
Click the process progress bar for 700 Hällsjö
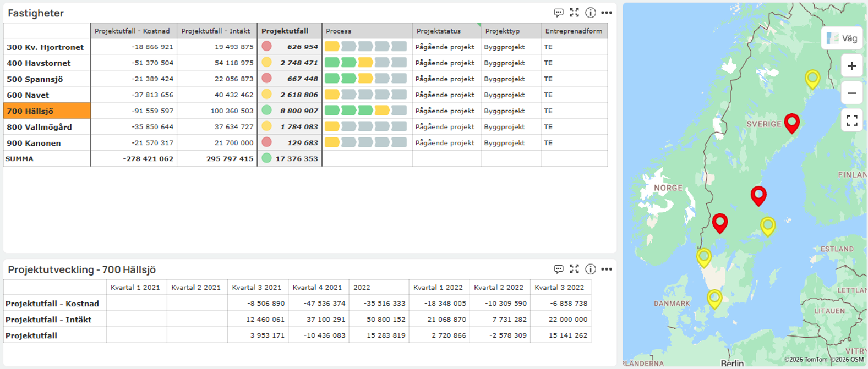click(x=365, y=111)
